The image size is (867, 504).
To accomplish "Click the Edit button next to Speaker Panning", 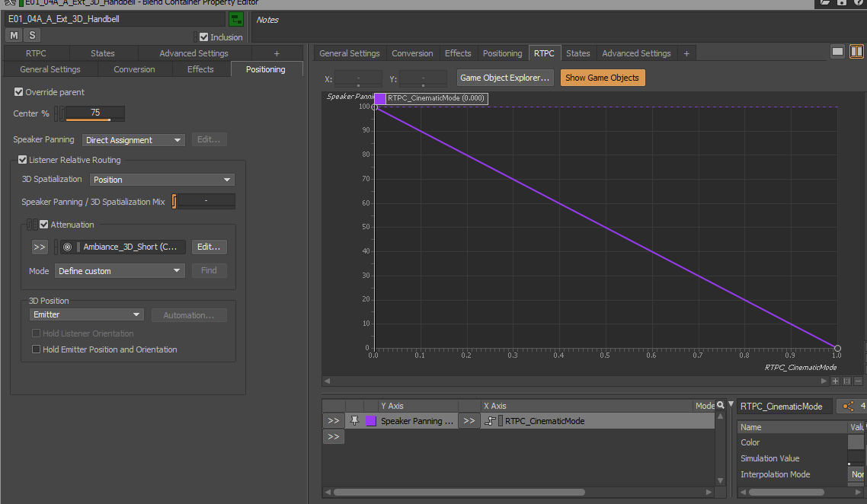I will [x=209, y=140].
